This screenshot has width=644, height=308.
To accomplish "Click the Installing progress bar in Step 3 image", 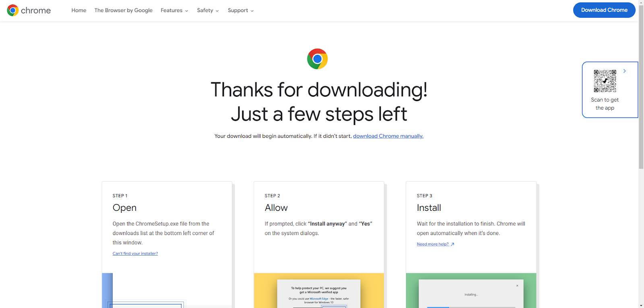I will tap(471, 307).
